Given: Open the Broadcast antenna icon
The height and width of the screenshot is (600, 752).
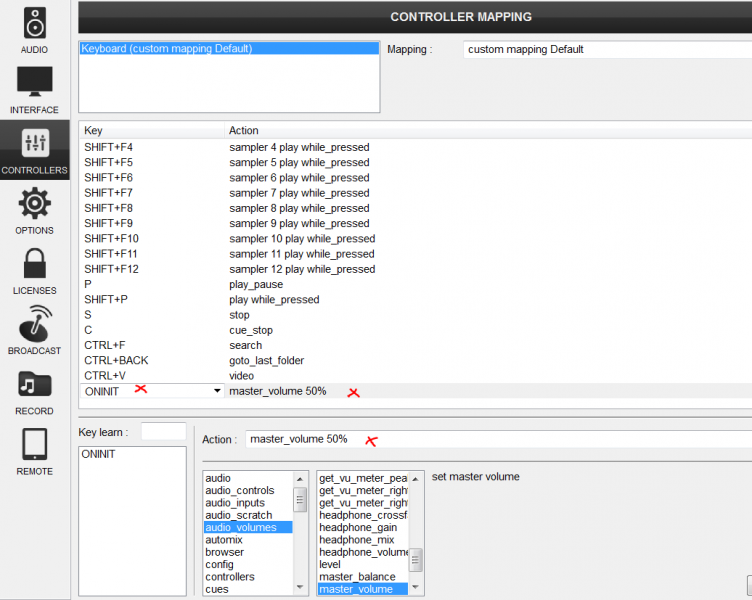Looking at the screenshot, I should 34,324.
